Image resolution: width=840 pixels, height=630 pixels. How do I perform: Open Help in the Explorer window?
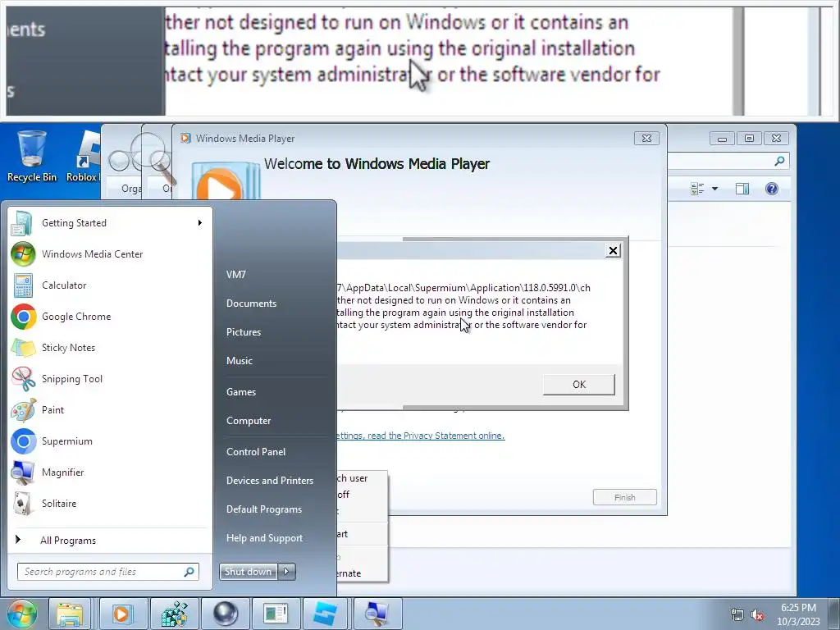(771, 189)
